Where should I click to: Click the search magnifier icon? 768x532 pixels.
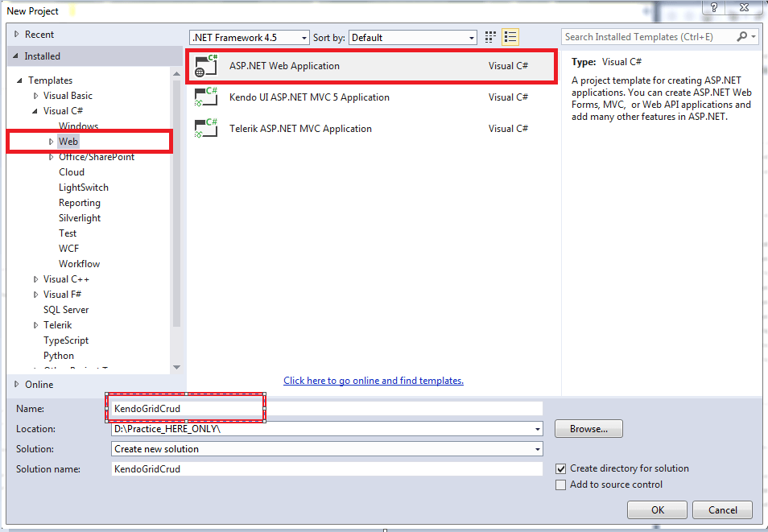(742, 37)
